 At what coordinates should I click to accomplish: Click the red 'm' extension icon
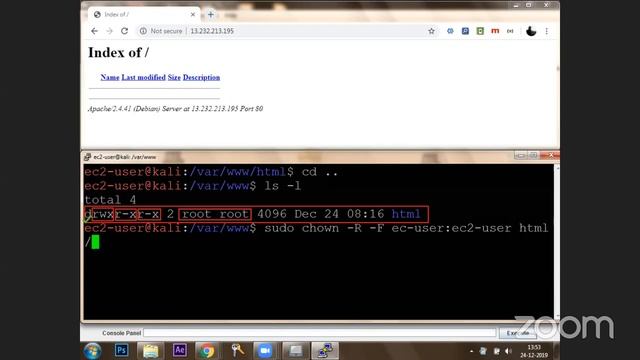pyautogui.click(x=495, y=31)
